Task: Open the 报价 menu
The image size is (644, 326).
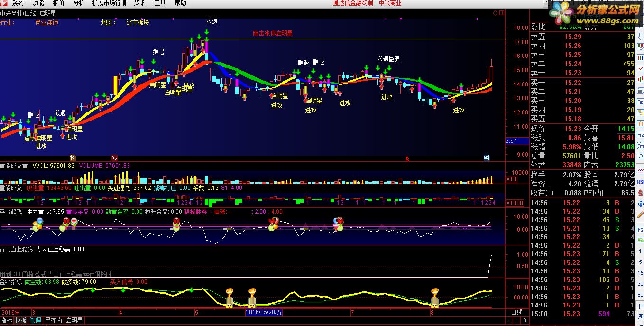Action: 58,3
